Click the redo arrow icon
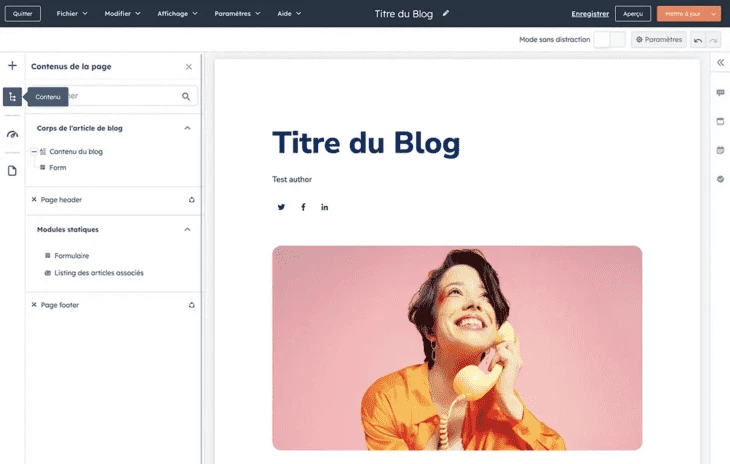The image size is (730, 464). click(713, 40)
